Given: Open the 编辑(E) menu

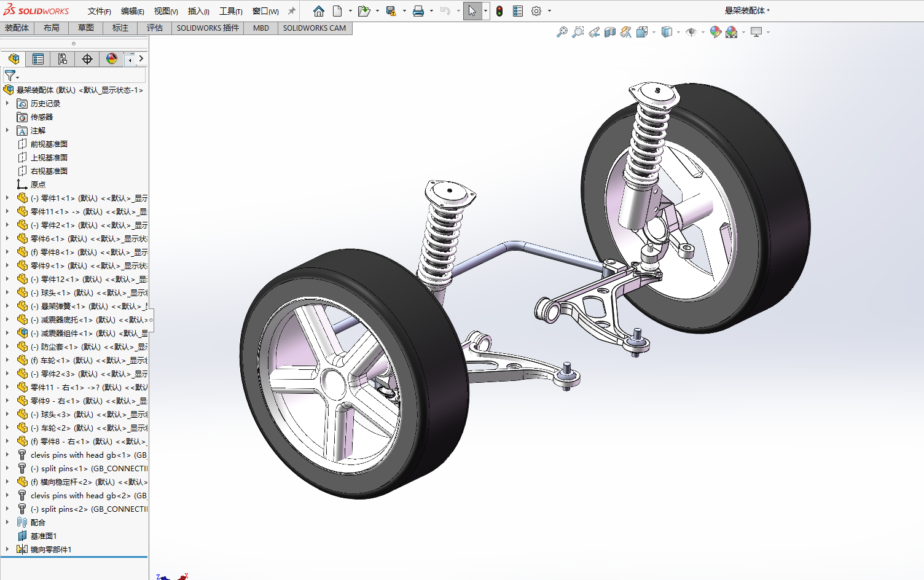Looking at the screenshot, I should (132, 11).
